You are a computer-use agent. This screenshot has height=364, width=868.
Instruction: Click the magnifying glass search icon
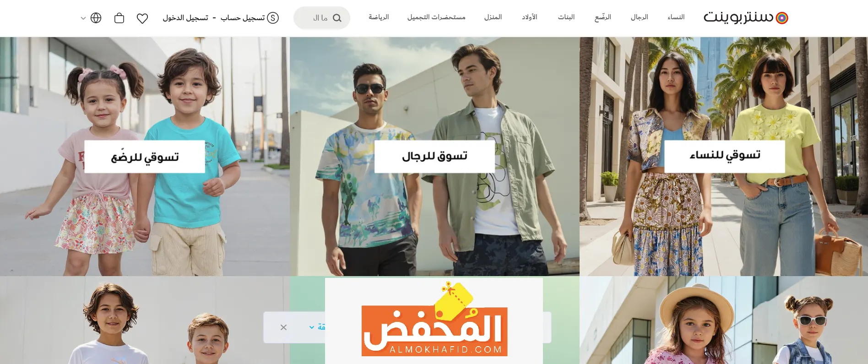pyautogui.click(x=337, y=18)
